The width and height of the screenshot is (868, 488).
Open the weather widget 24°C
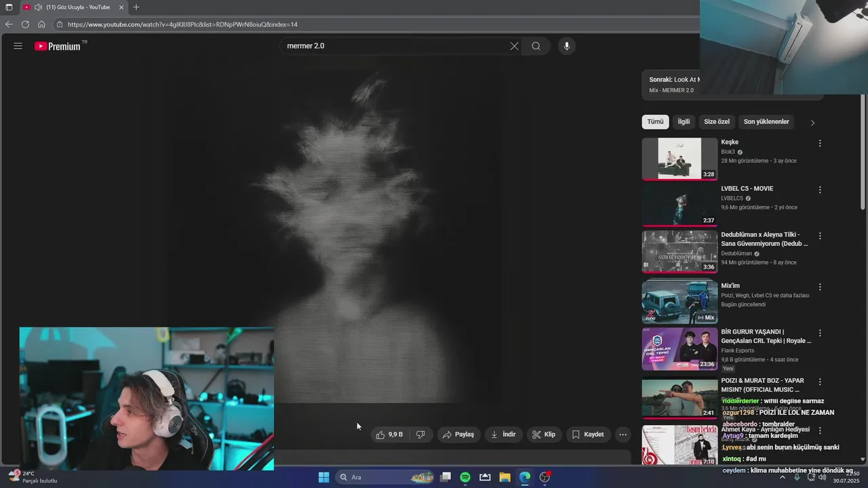pos(33,477)
